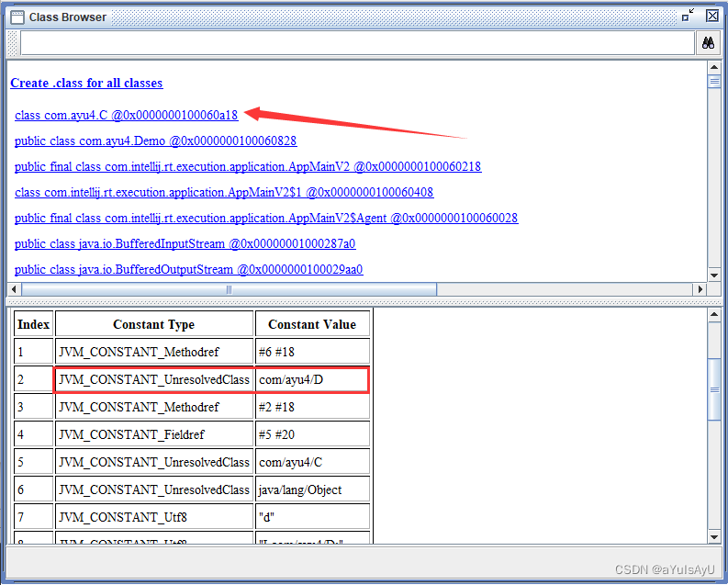Click class list horizontal scrollbar thumb
Screen dimensions: 728x585
[x=229, y=289]
